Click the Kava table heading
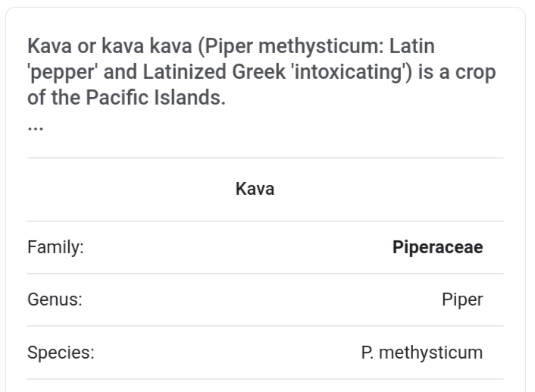Viewport: 535px width, 392px height. pos(255,190)
